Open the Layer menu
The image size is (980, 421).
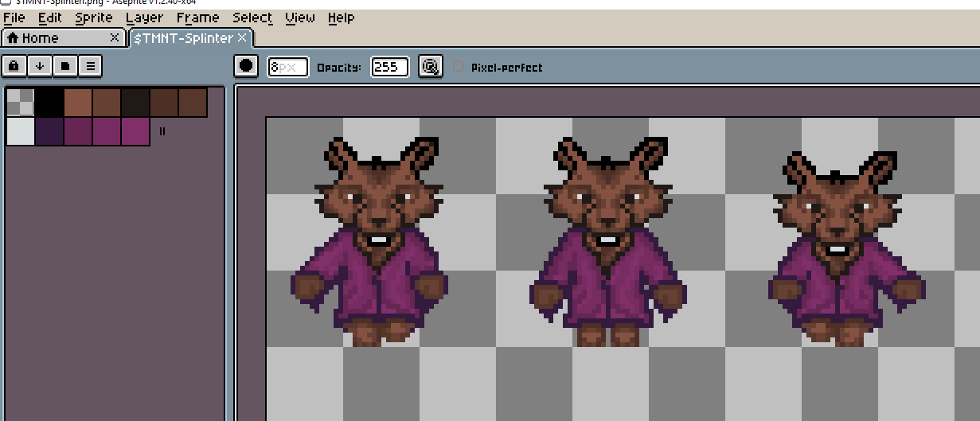click(144, 18)
